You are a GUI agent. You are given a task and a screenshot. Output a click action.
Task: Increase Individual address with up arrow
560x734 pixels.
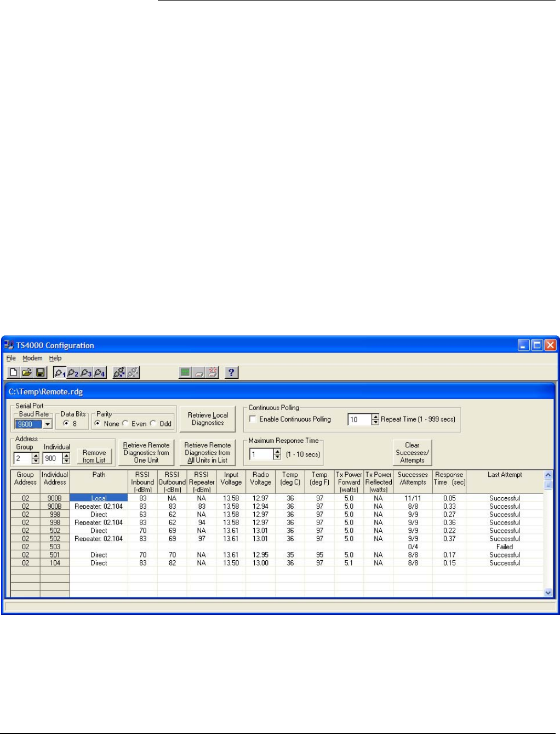pos(66,456)
